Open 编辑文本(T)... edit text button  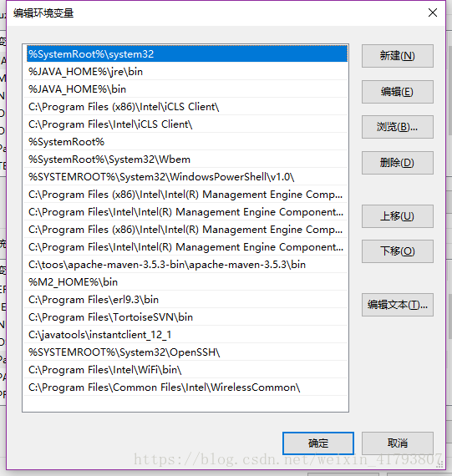click(x=398, y=305)
